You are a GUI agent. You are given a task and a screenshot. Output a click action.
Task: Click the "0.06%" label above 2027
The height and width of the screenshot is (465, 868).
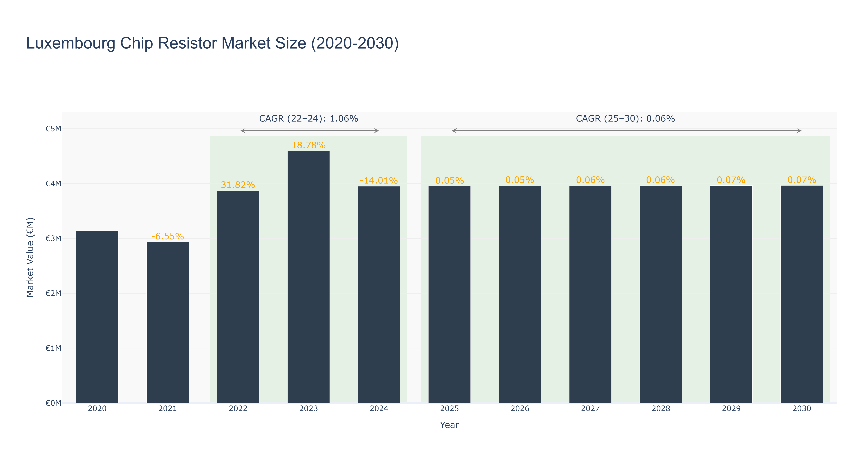point(590,180)
